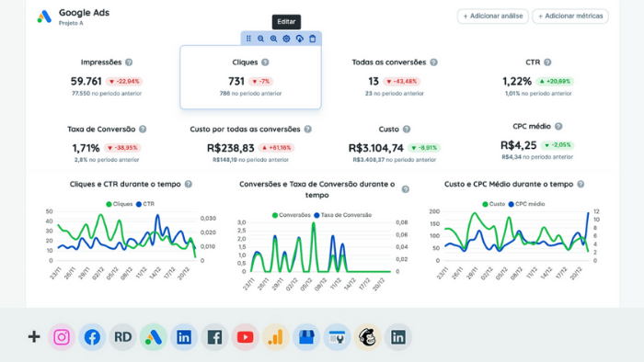Select the Impressões metric card value 59.761
Screen dimensions: 644x362
click(x=86, y=81)
